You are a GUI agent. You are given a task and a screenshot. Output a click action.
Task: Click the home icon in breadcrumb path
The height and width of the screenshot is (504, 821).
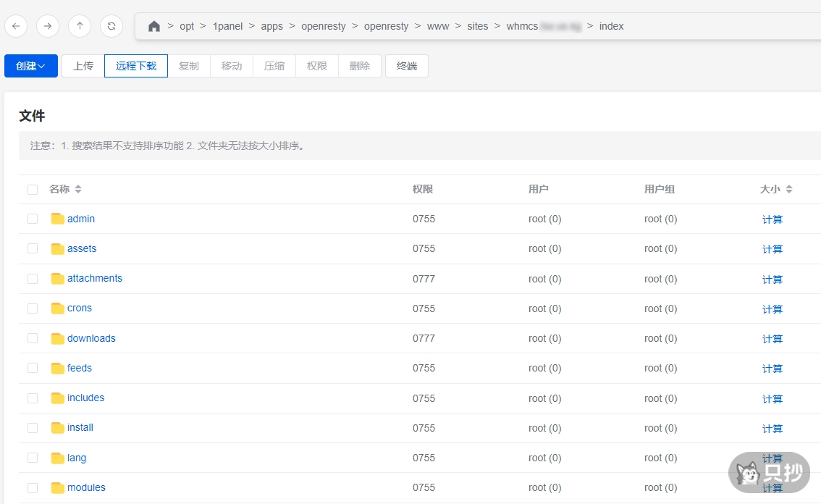tap(153, 26)
